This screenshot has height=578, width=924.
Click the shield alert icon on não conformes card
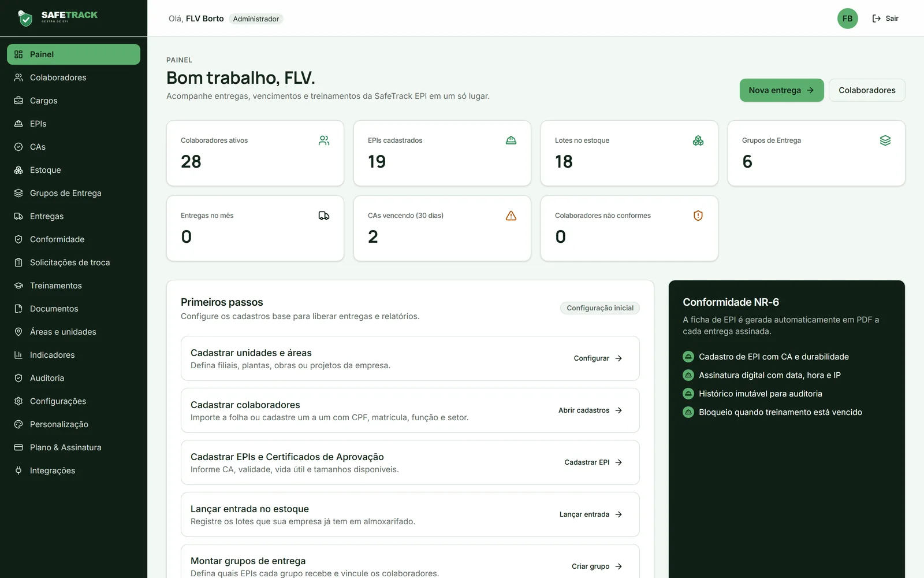pos(698,216)
